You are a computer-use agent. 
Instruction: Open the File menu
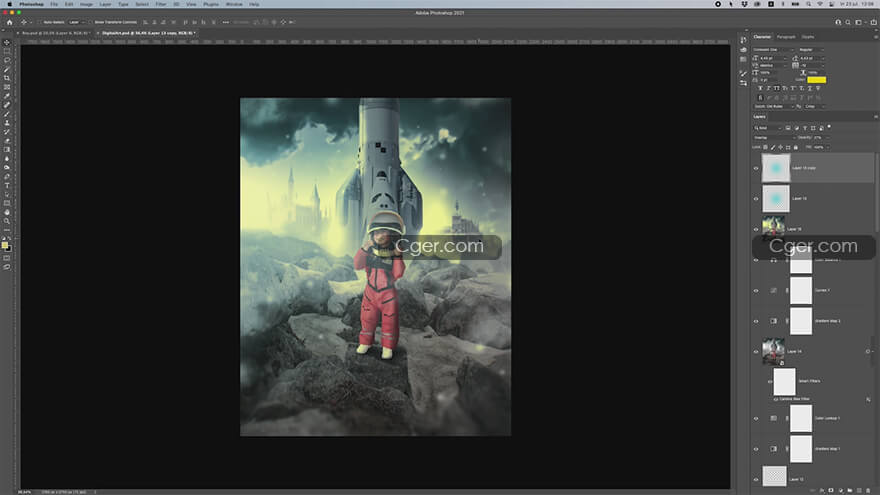pyautogui.click(x=54, y=4)
